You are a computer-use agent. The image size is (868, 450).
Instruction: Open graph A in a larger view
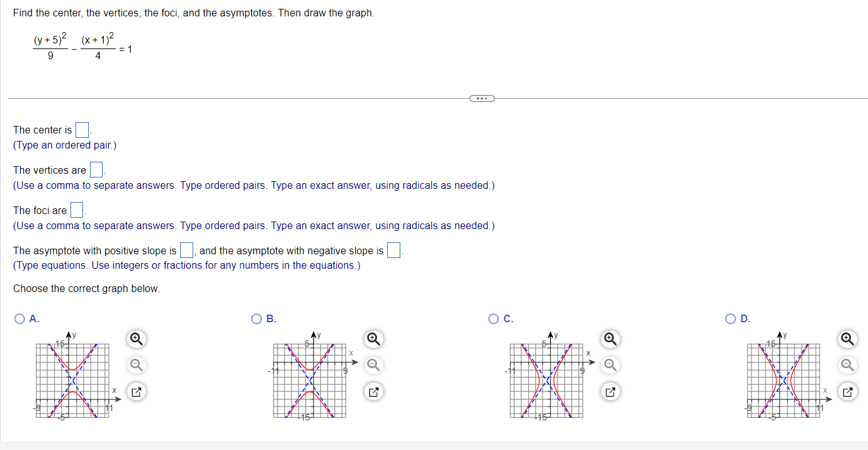coord(135,391)
